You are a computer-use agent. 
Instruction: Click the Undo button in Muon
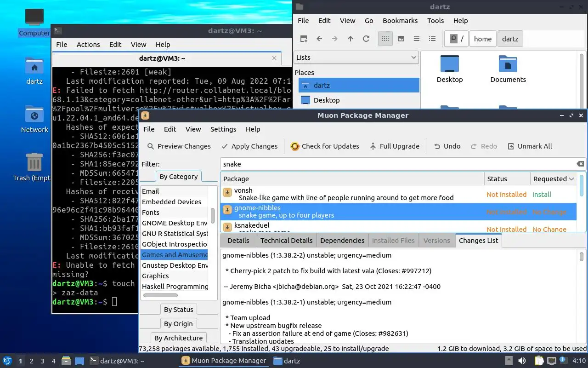(447, 146)
